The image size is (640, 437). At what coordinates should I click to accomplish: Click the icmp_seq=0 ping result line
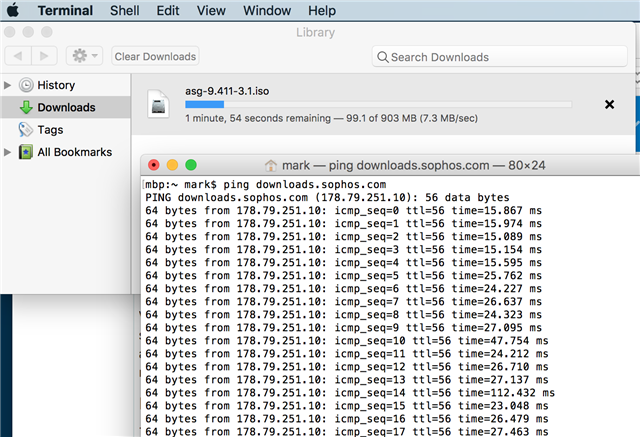(x=343, y=211)
